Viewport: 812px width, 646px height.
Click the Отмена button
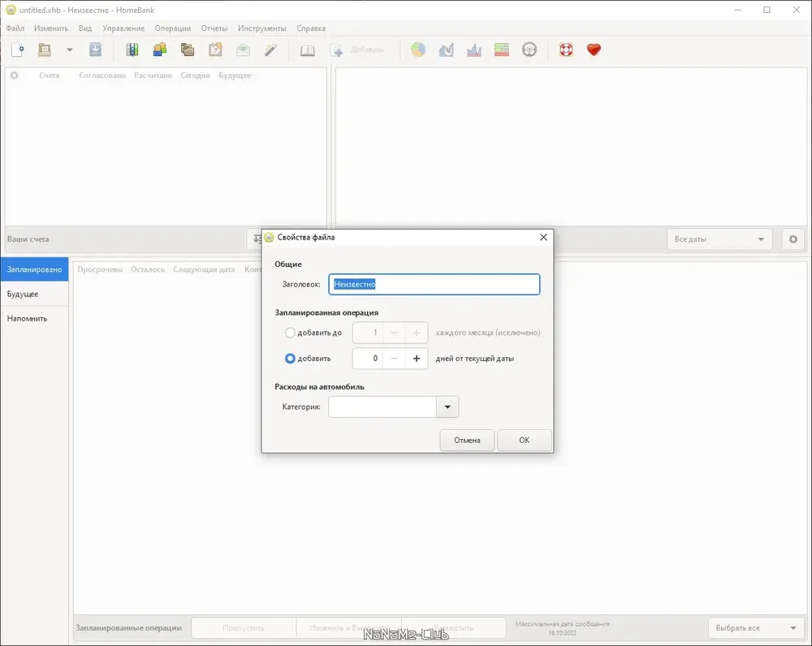click(x=467, y=440)
